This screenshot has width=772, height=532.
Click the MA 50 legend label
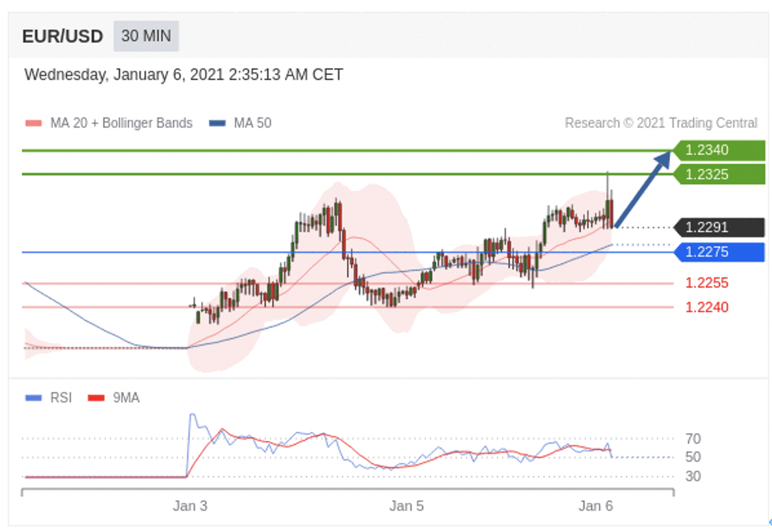[253, 123]
